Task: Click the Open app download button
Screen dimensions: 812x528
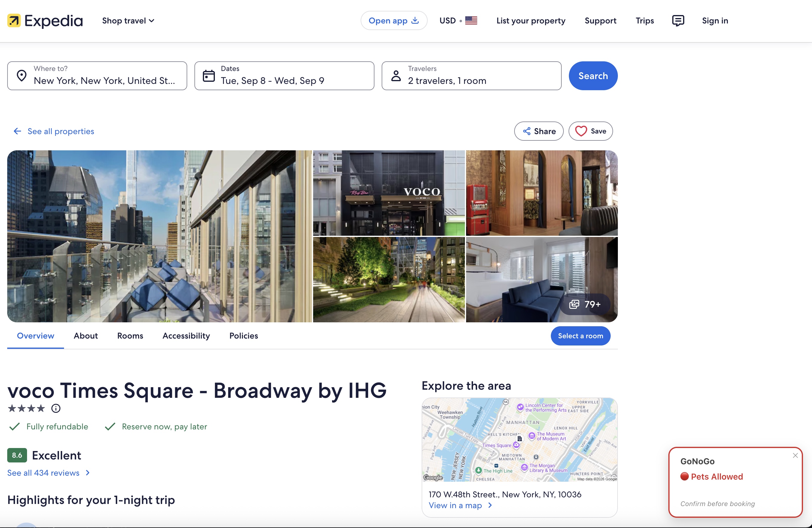Action: pos(394,20)
